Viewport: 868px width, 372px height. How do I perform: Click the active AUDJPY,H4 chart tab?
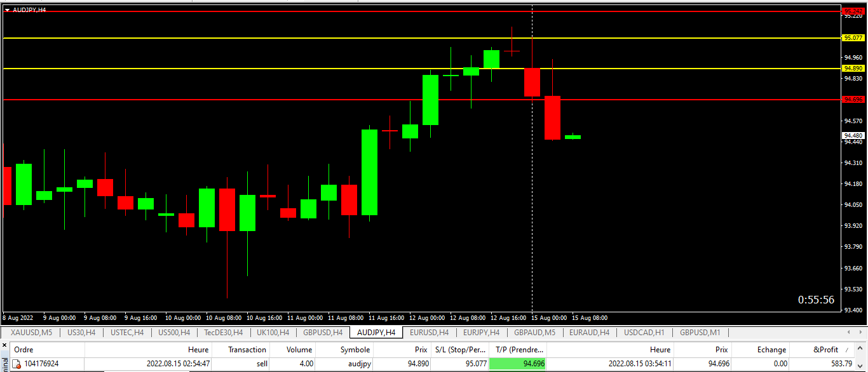(376, 332)
